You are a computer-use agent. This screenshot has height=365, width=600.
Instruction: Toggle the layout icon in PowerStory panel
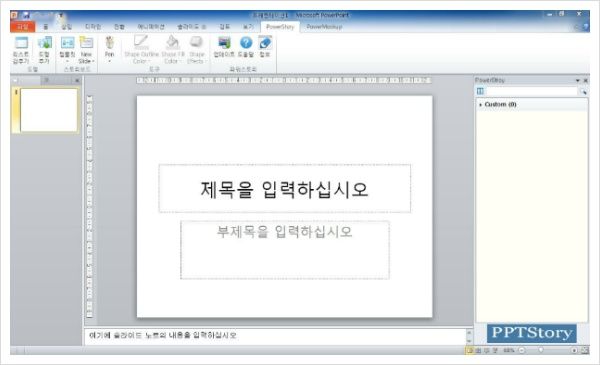(480, 91)
